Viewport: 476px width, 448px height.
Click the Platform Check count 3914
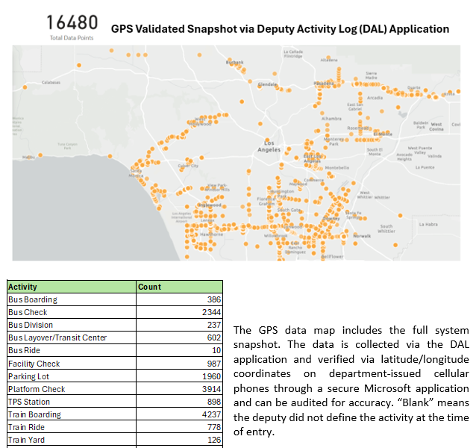coord(211,389)
